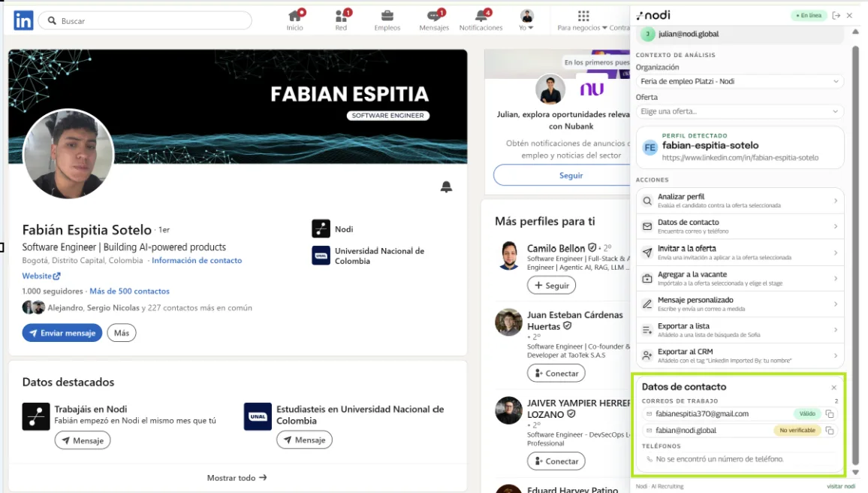Viewport: 868px width, 493px height.
Task: Open the Notificaciones bell icon
Action: point(481,16)
